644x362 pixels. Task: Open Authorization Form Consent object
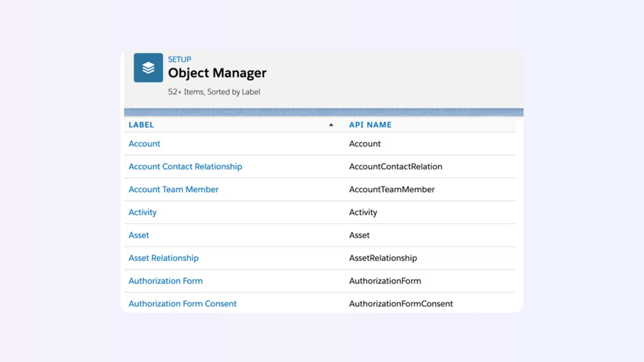pyautogui.click(x=183, y=304)
